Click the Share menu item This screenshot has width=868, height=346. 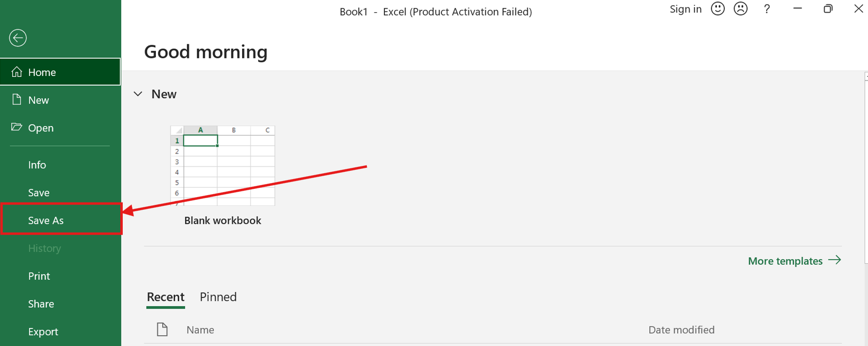pyautogui.click(x=41, y=304)
